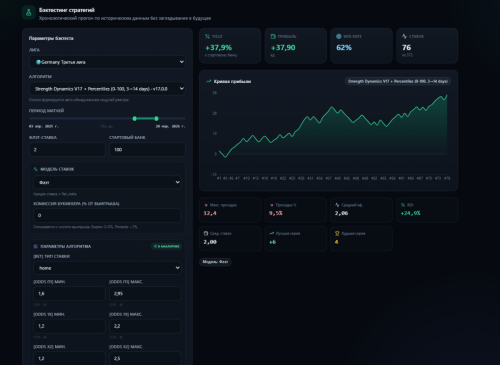
Task: Click the Модель: Флэт tag
Action: point(215,262)
